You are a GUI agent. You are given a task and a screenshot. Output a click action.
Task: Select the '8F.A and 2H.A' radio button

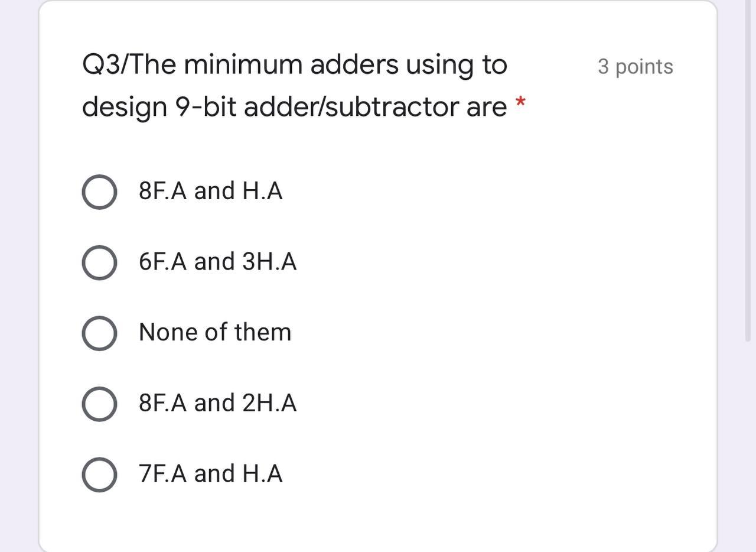point(99,403)
